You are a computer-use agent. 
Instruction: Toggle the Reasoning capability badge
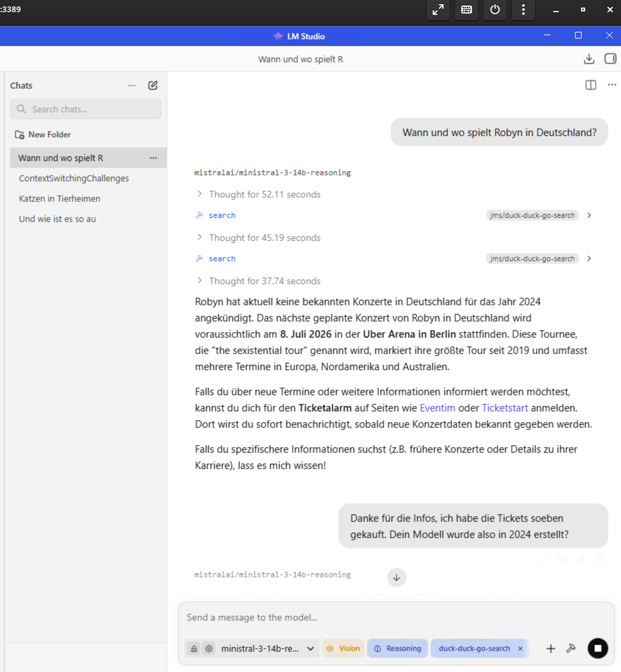click(398, 649)
